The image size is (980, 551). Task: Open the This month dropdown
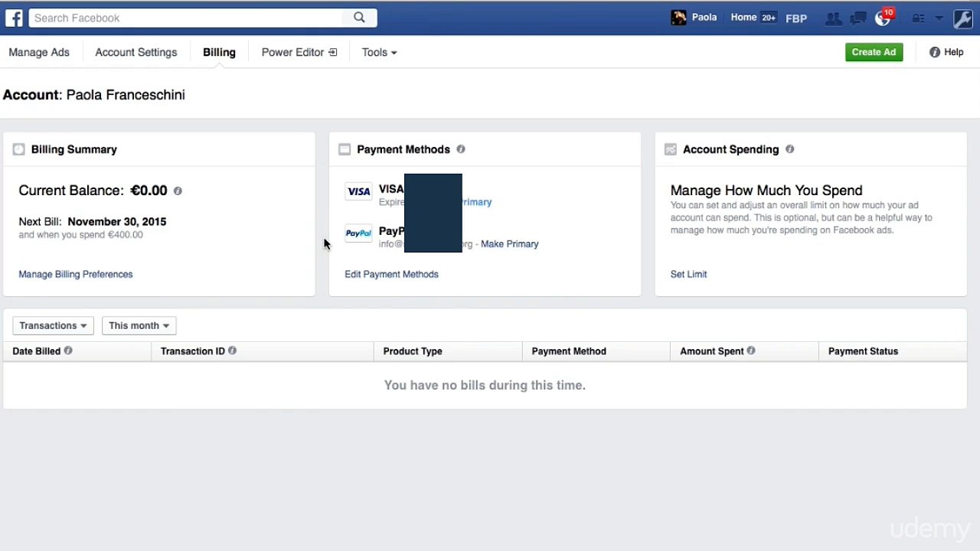click(139, 325)
